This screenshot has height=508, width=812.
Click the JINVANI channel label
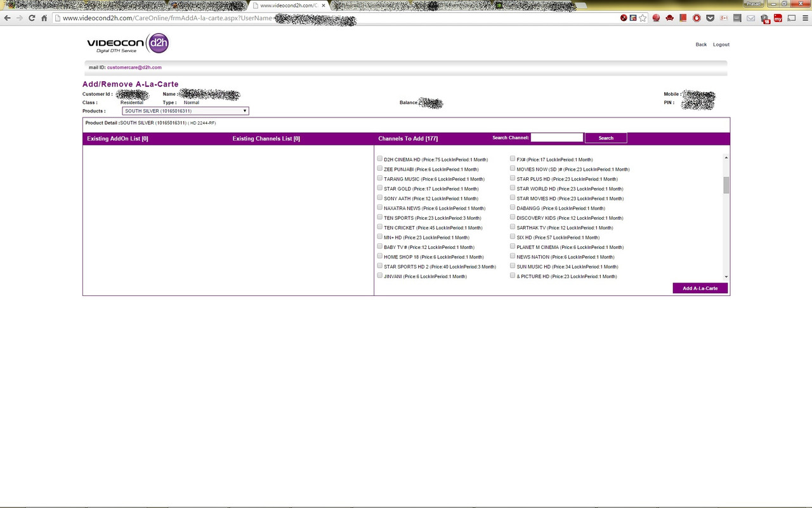tap(426, 277)
